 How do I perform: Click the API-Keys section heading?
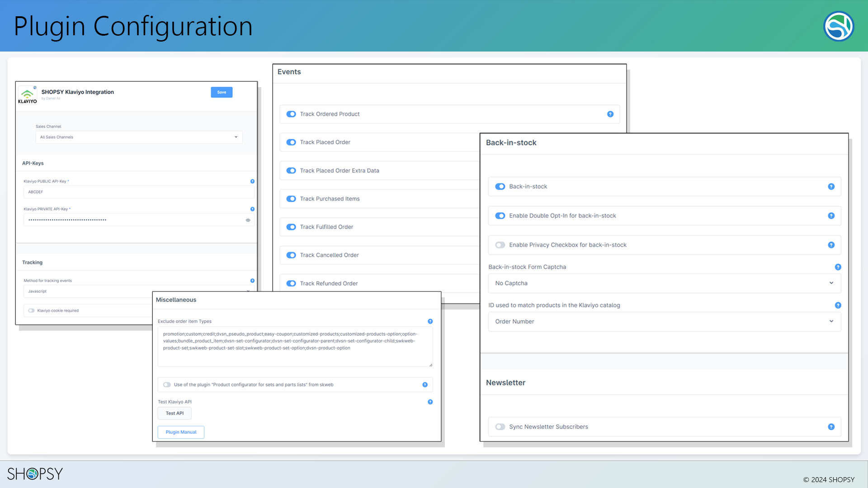(33, 163)
